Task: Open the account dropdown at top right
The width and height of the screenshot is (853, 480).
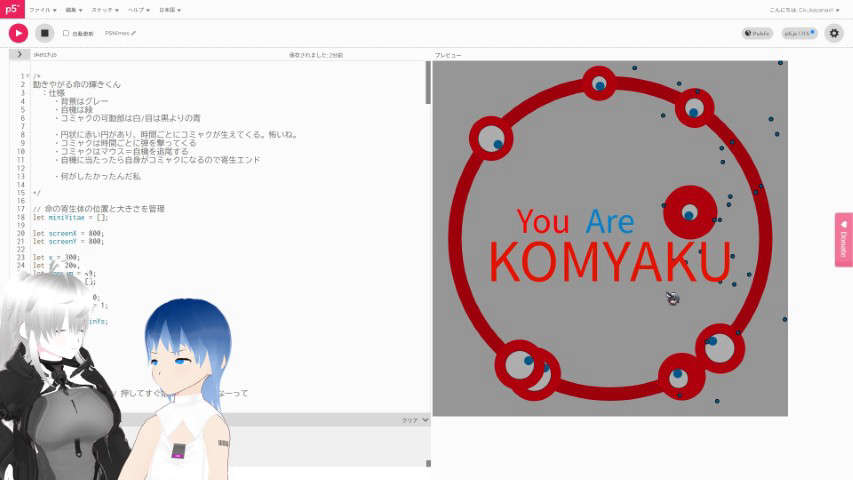Action: (810, 9)
